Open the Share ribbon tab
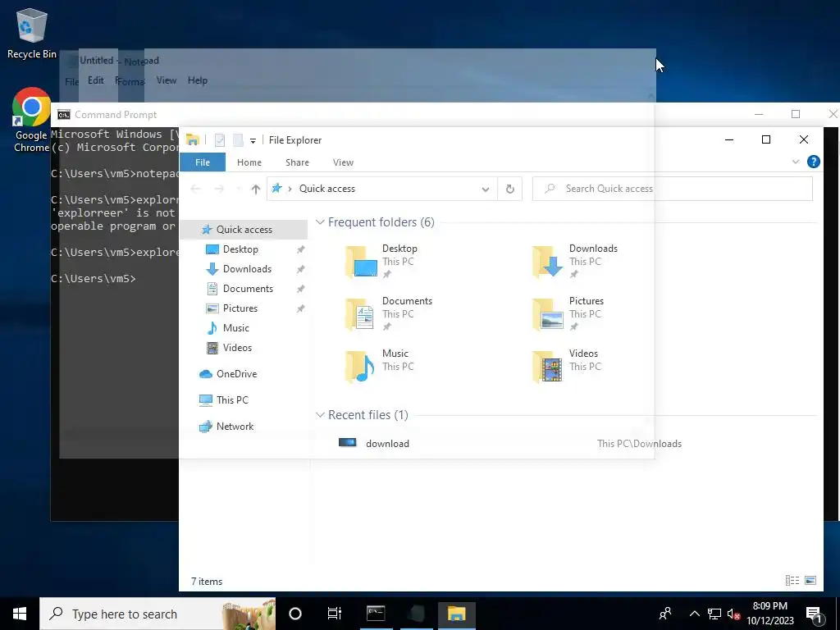840x630 pixels. coord(297,162)
